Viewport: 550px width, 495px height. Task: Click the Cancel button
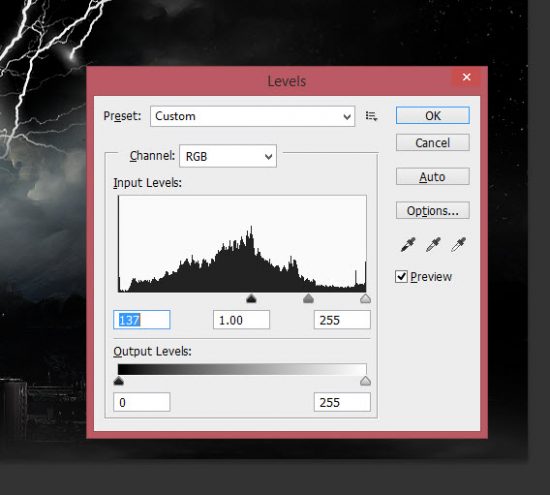pyautogui.click(x=432, y=142)
